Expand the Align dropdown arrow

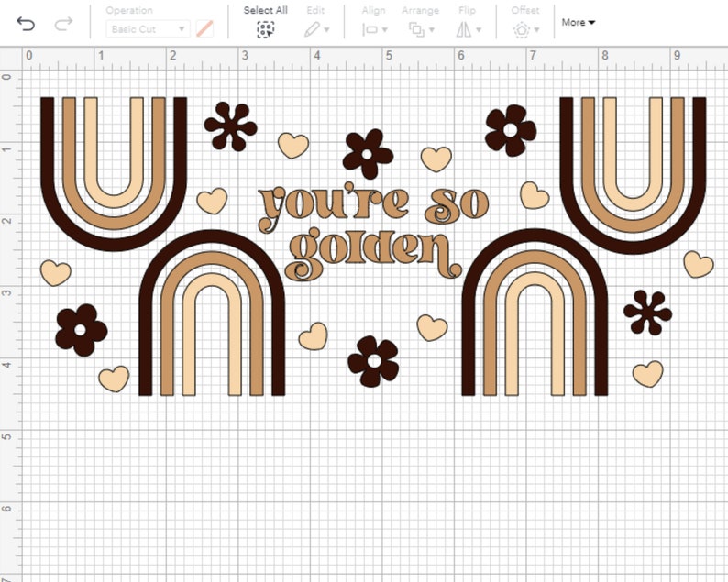pyautogui.click(x=384, y=30)
